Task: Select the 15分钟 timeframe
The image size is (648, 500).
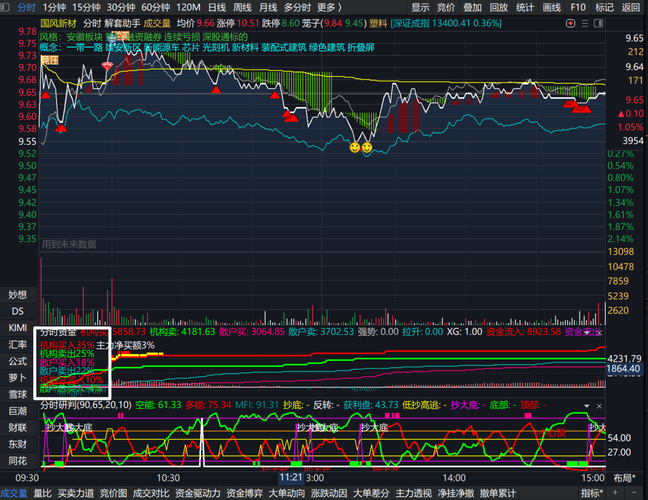Action: [x=86, y=7]
